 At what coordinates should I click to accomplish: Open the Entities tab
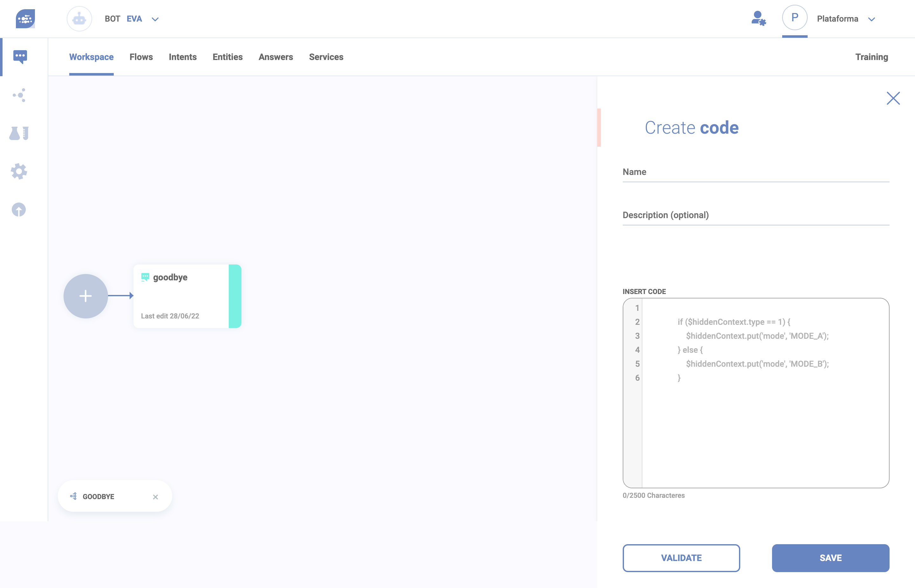(x=227, y=57)
